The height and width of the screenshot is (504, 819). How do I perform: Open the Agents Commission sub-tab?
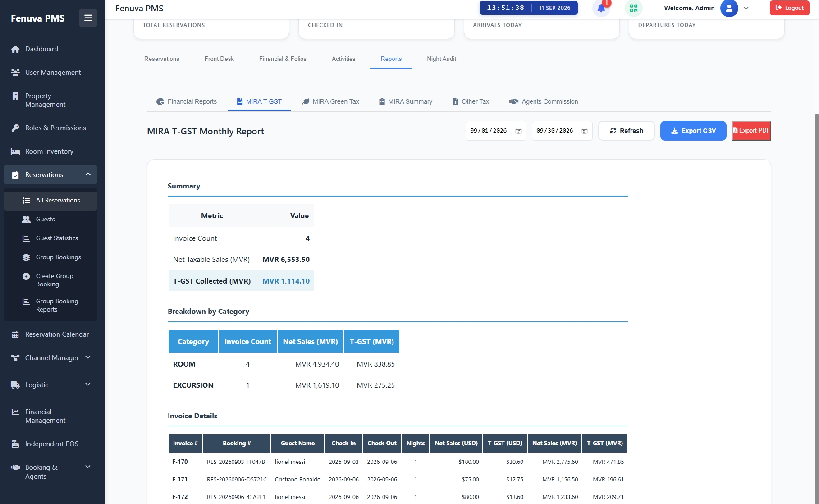coord(544,102)
